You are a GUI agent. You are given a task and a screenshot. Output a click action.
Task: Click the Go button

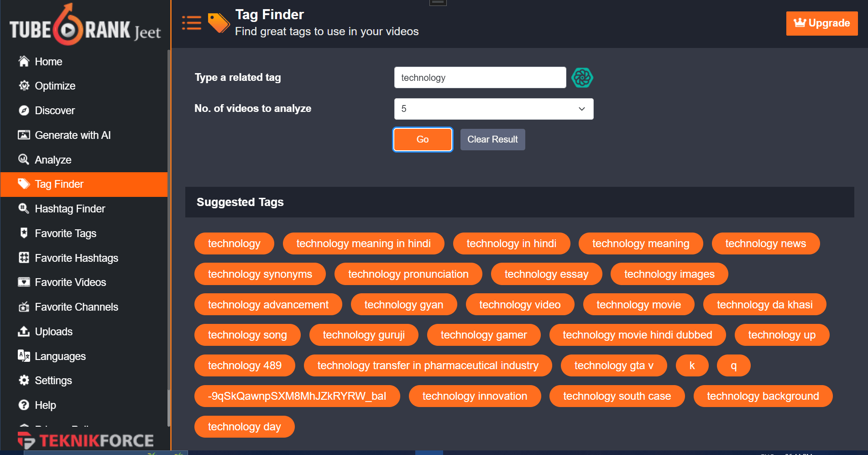423,139
